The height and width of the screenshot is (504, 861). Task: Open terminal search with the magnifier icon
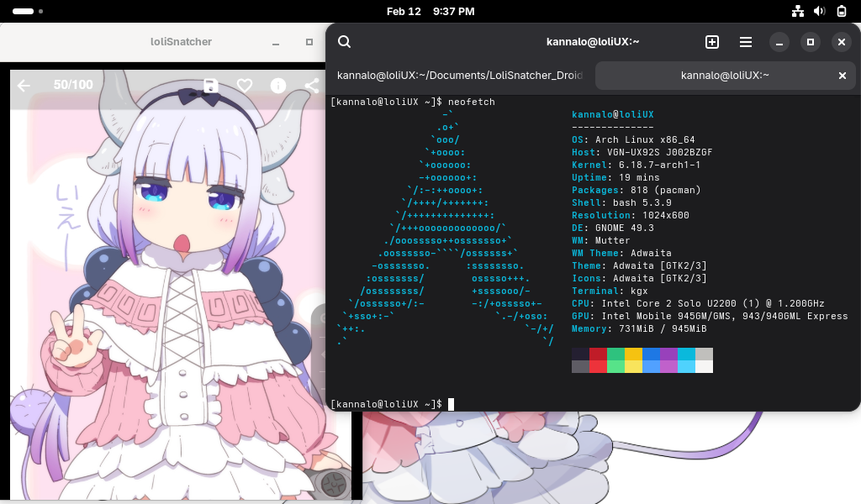pos(344,42)
